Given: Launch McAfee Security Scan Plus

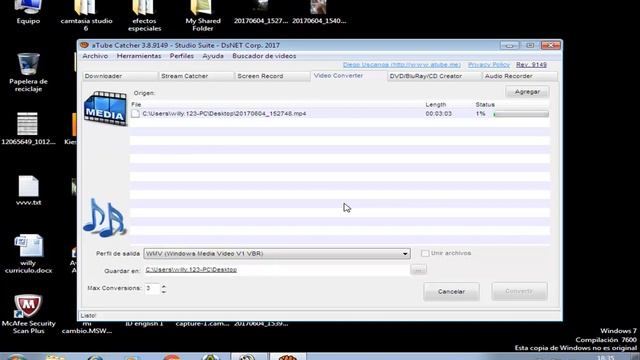Looking at the screenshot, I should tap(28, 314).
